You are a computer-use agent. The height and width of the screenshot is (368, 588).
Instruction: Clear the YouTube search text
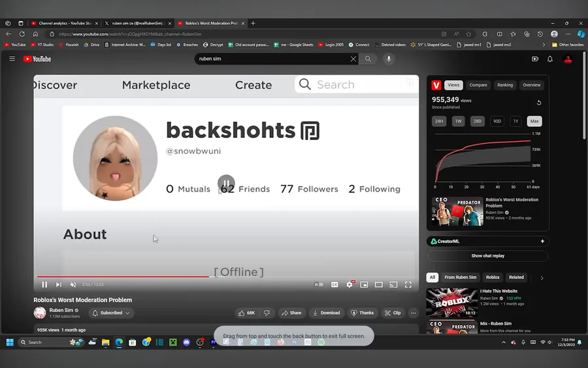353,59
